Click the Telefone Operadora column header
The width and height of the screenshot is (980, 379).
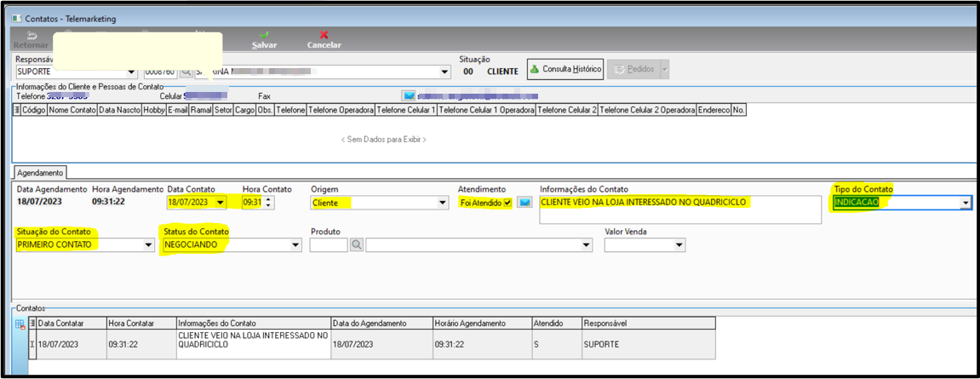coord(341,110)
